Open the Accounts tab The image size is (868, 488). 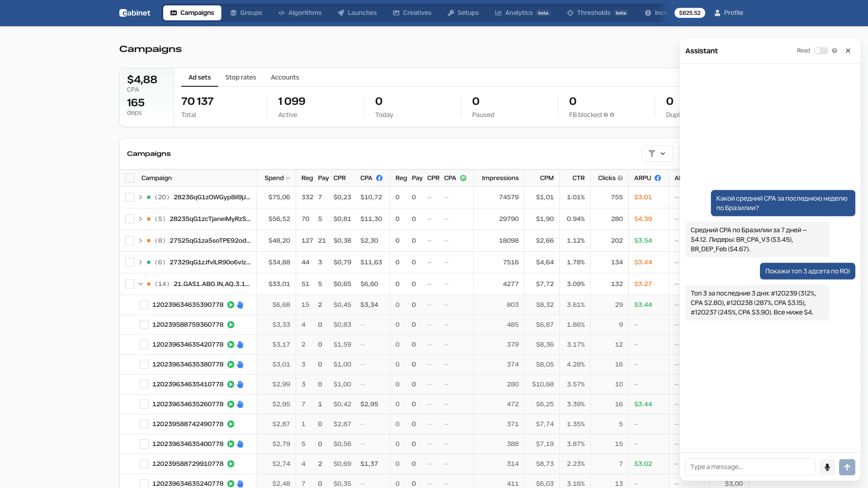tap(285, 77)
